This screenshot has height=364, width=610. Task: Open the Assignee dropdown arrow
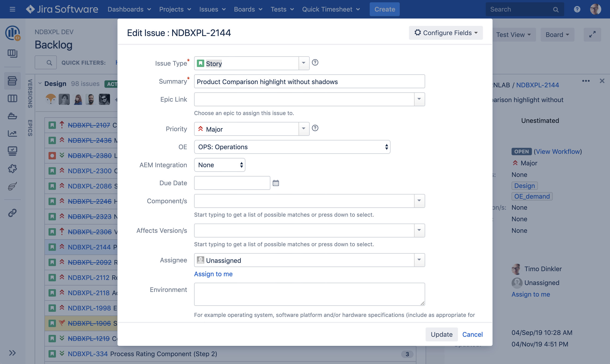click(419, 260)
